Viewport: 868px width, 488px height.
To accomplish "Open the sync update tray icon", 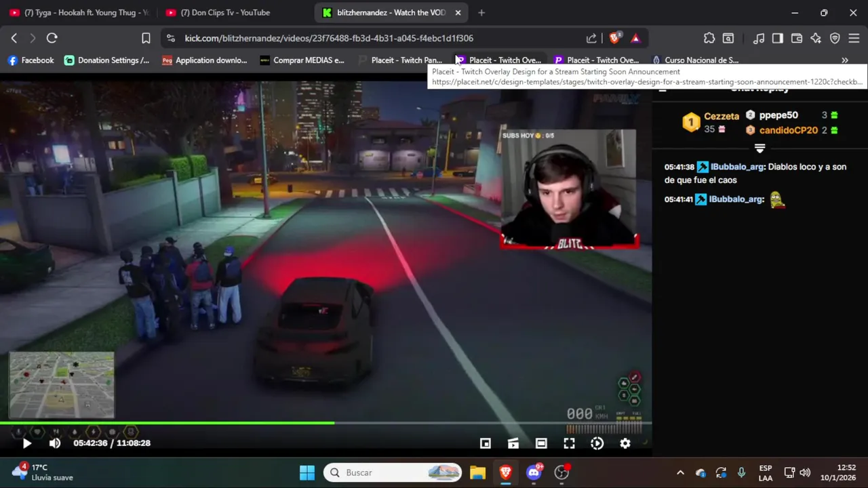I will [721, 472].
